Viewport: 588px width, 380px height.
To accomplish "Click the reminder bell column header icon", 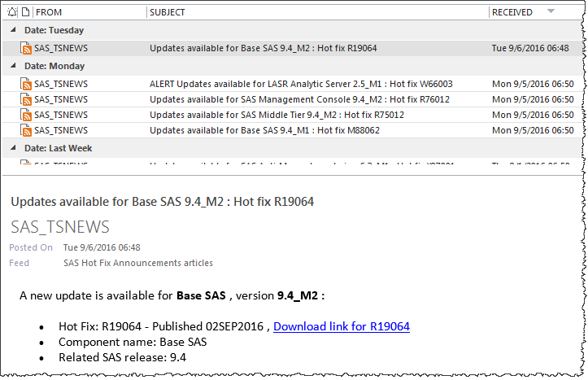I will 12,12.
